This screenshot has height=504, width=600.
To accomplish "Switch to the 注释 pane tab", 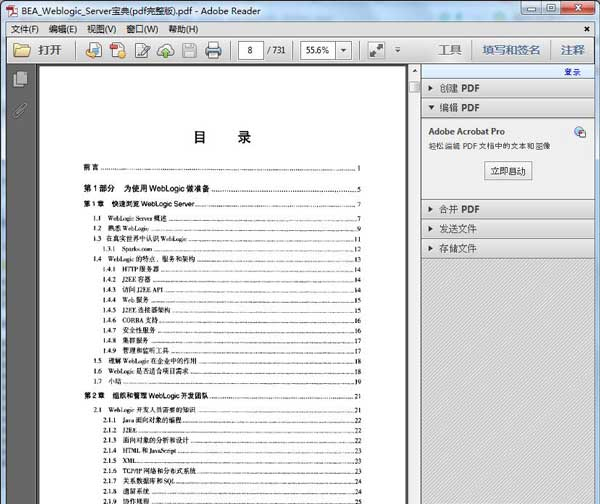I will coord(572,50).
